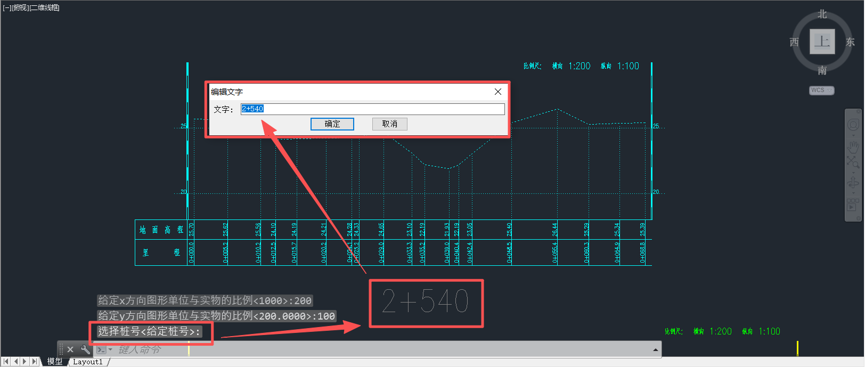Click the 南 (south) direction on the ViewCube
Image resolution: width=865 pixels, height=367 pixels.
(822, 70)
